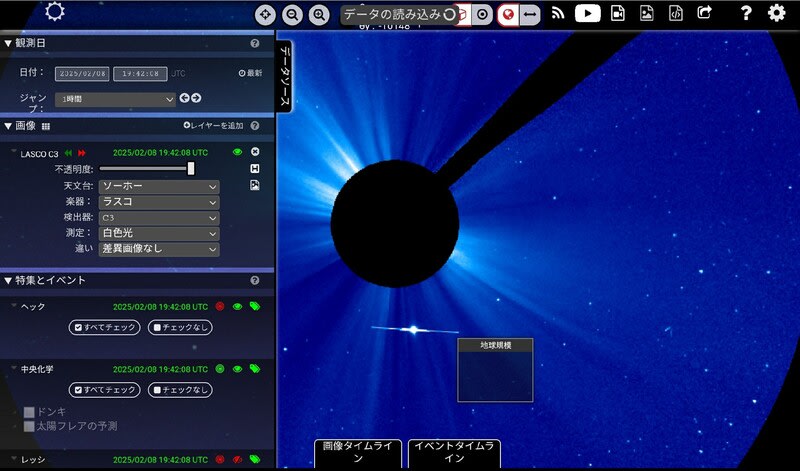Open the science data export icon

[676, 13]
